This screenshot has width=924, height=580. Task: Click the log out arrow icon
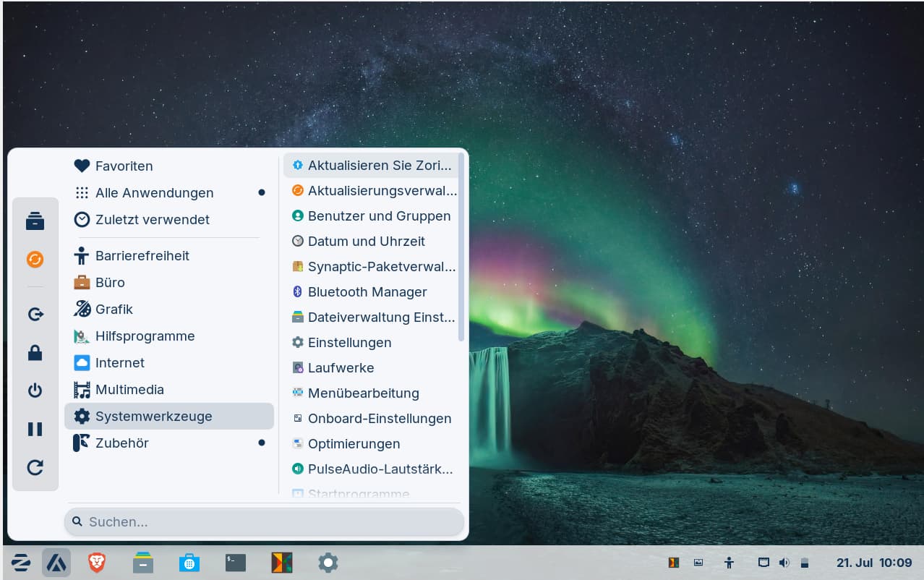[x=35, y=314]
